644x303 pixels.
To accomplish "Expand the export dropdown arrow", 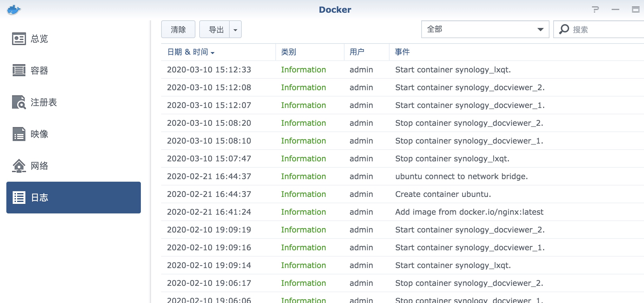I will [235, 29].
